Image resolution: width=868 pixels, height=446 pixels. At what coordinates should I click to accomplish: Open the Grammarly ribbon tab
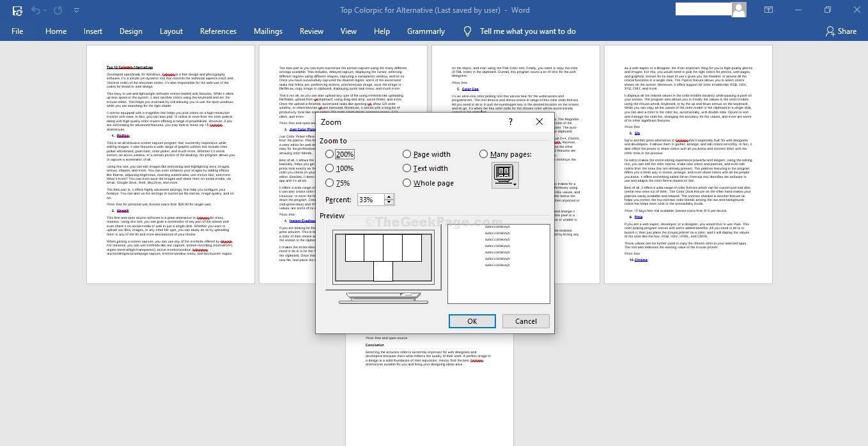point(426,31)
